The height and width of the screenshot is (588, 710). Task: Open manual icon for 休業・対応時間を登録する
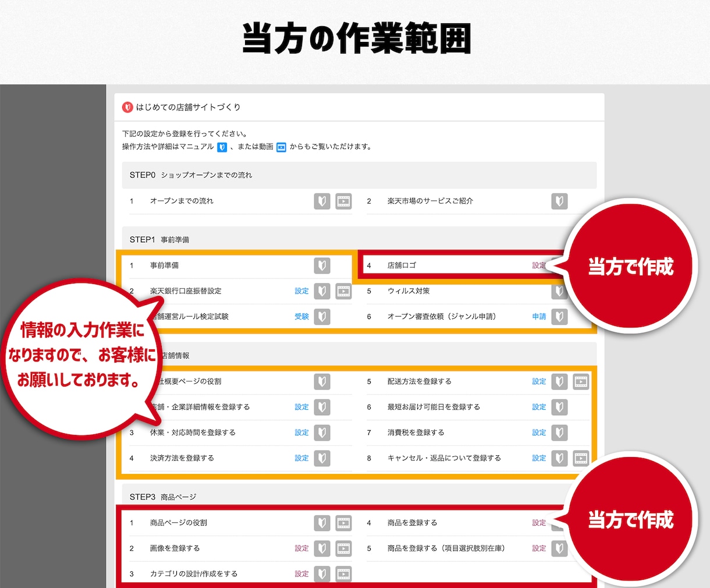322,433
